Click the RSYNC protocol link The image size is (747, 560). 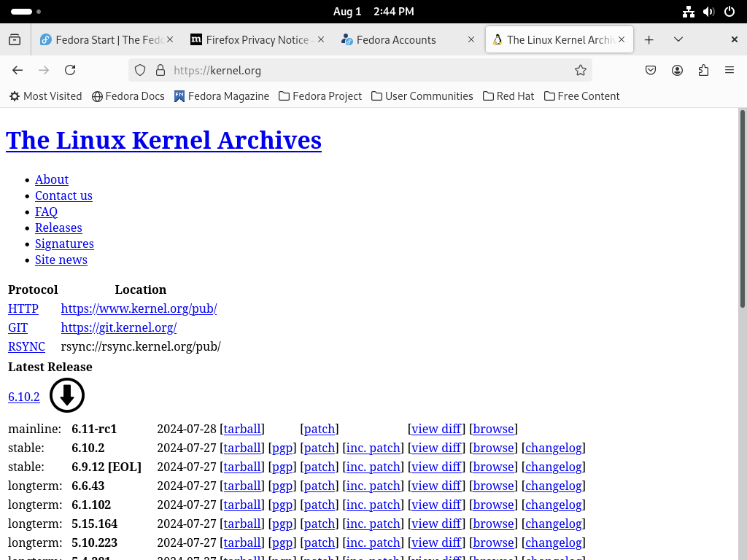tap(26, 346)
